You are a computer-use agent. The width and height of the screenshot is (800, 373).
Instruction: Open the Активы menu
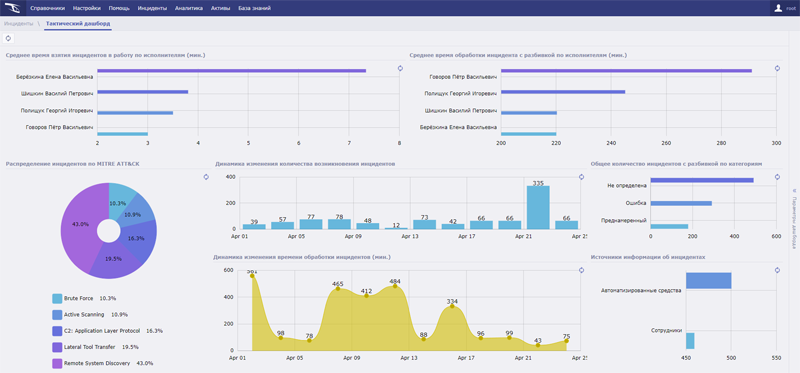click(220, 8)
